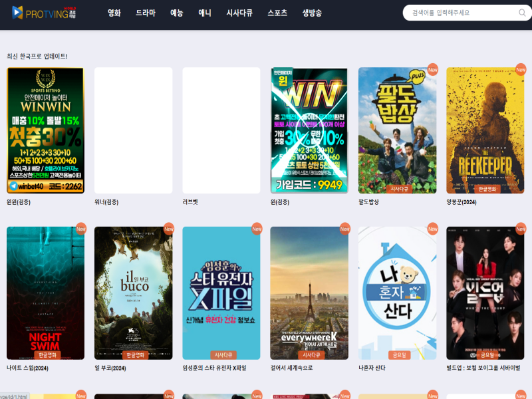Screen dimensions: 532x399
Task: Click the WINWIN sports betting banner
Action: 45,130
